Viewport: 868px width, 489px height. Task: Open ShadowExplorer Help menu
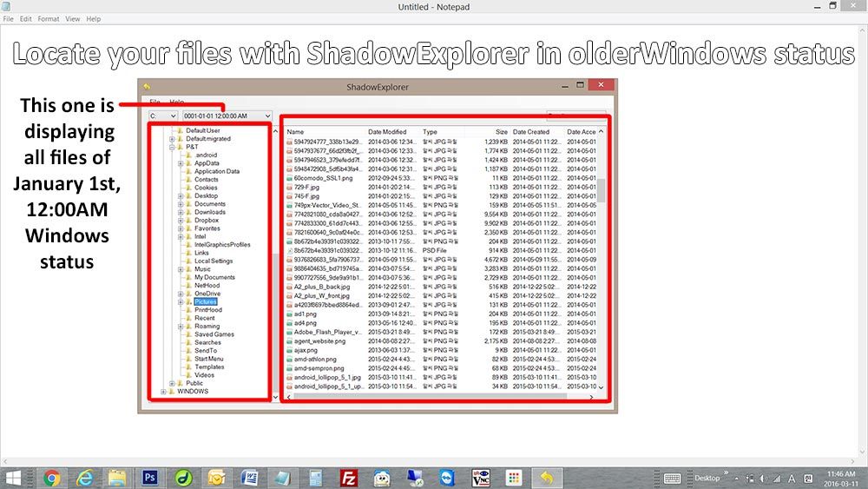(177, 102)
